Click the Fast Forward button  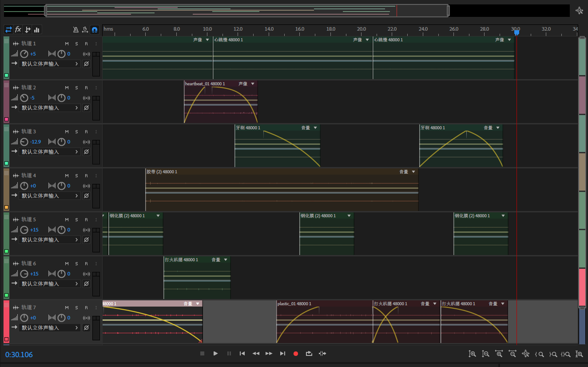(269, 354)
